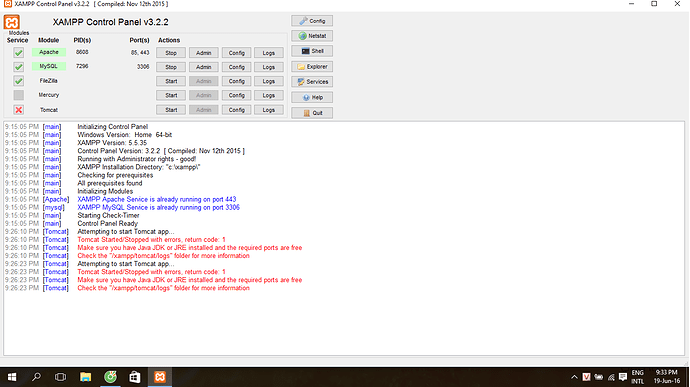View Tomcat Logs
Screen dimensions: 690x387
point(268,110)
